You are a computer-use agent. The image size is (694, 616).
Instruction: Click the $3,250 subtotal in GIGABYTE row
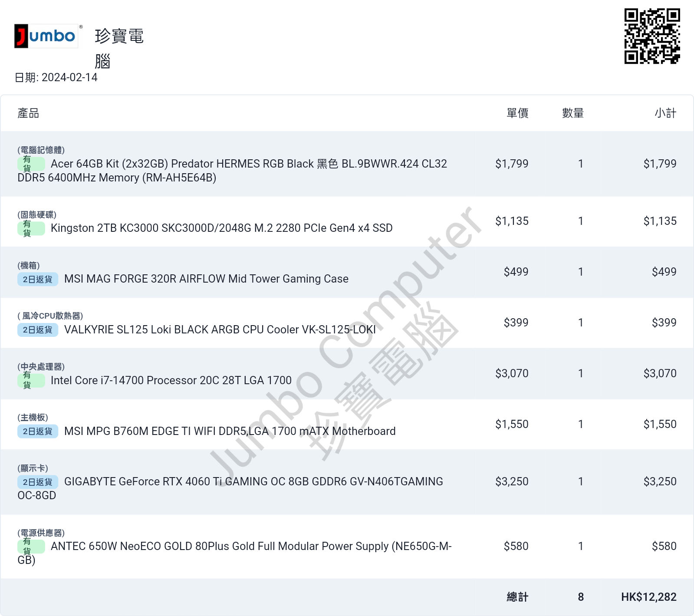tap(660, 481)
